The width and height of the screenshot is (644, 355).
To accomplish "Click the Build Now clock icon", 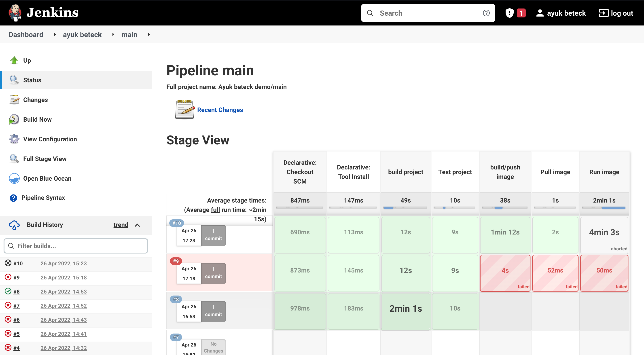I will click(14, 120).
